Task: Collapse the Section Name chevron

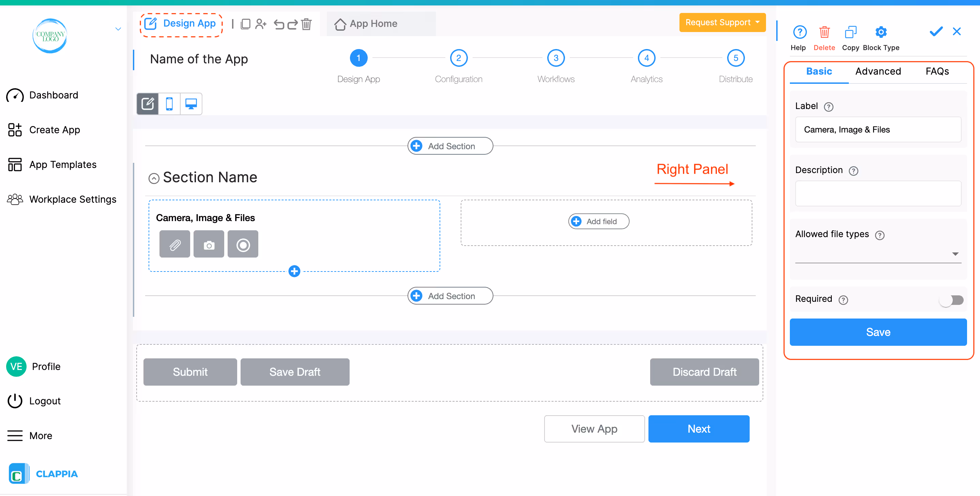Action: tap(154, 179)
